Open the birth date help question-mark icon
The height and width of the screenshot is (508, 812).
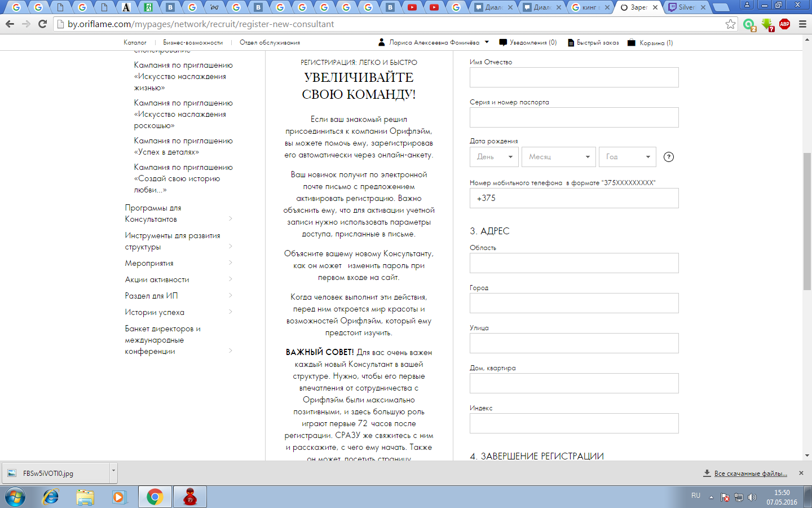click(x=669, y=157)
